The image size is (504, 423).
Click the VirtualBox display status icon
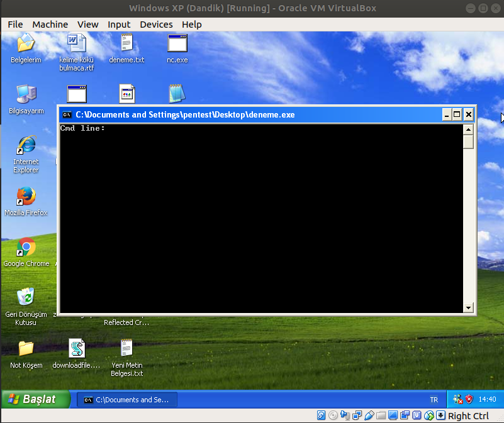click(x=393, y=415)
